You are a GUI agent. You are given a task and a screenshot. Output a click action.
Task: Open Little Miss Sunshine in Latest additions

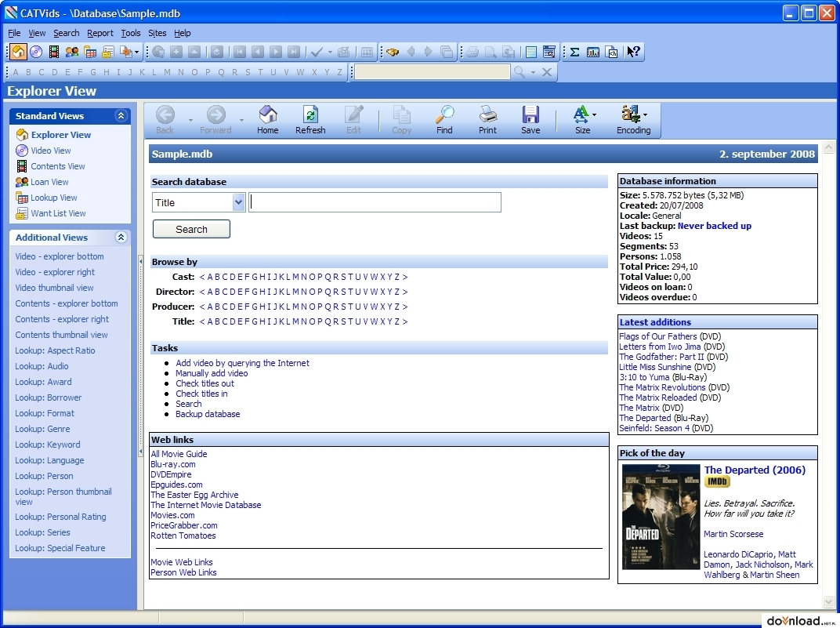(x=655, y=367)
